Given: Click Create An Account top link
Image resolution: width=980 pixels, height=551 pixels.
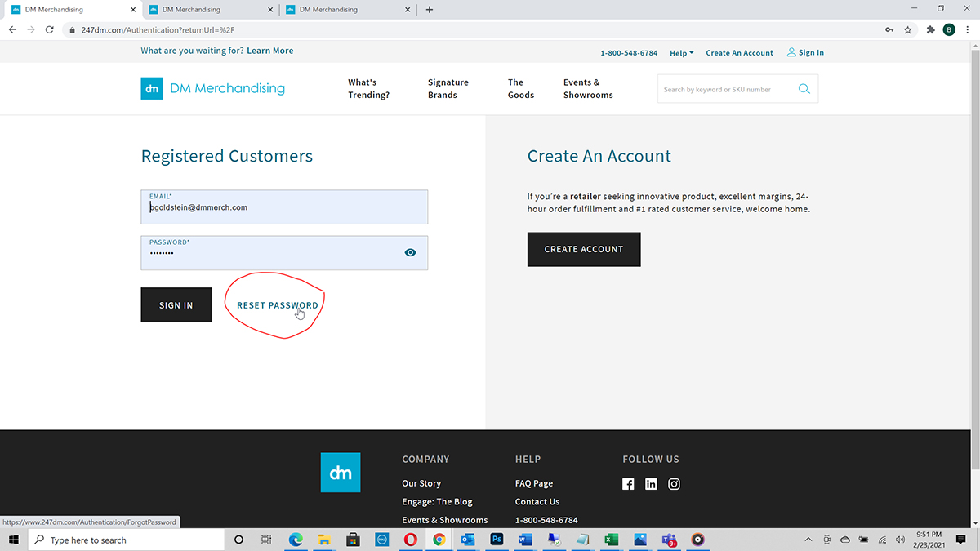Looking at the screenshot, I should pyautogui.click(x=739, y=53).
